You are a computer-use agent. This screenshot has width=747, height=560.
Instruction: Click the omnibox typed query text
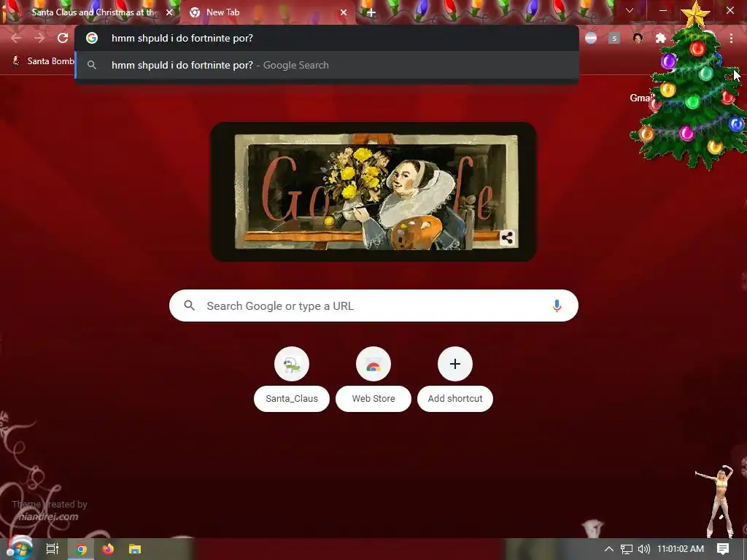click(182, 38)
